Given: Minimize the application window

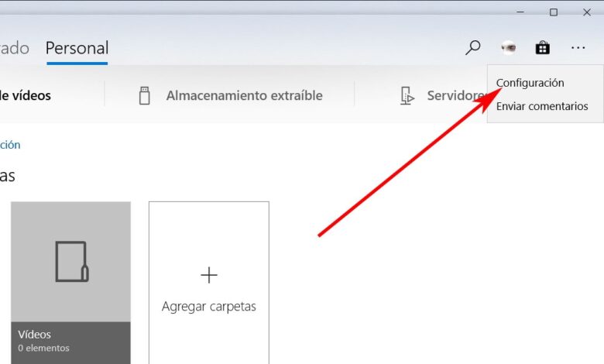Looking at the screenshot, I should (520, 12).
